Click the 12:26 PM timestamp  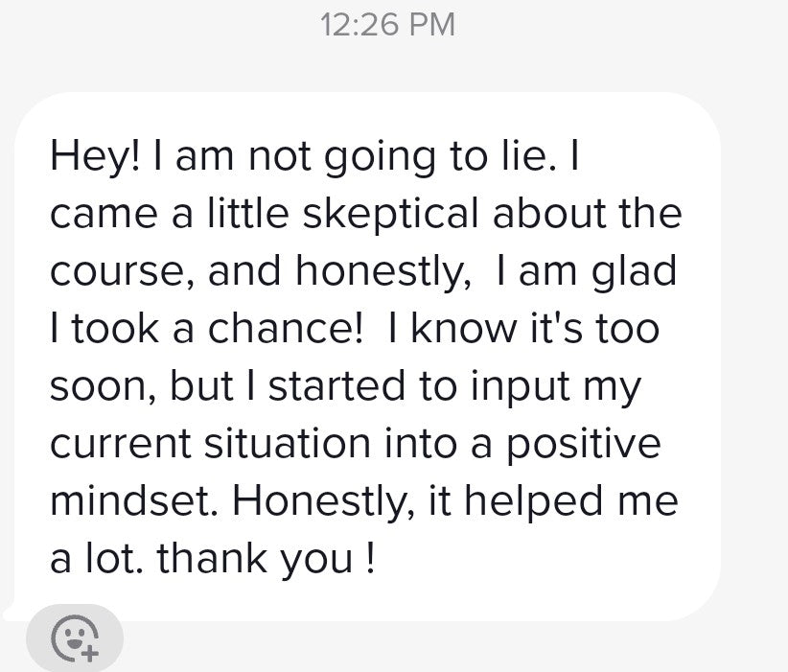387,25
